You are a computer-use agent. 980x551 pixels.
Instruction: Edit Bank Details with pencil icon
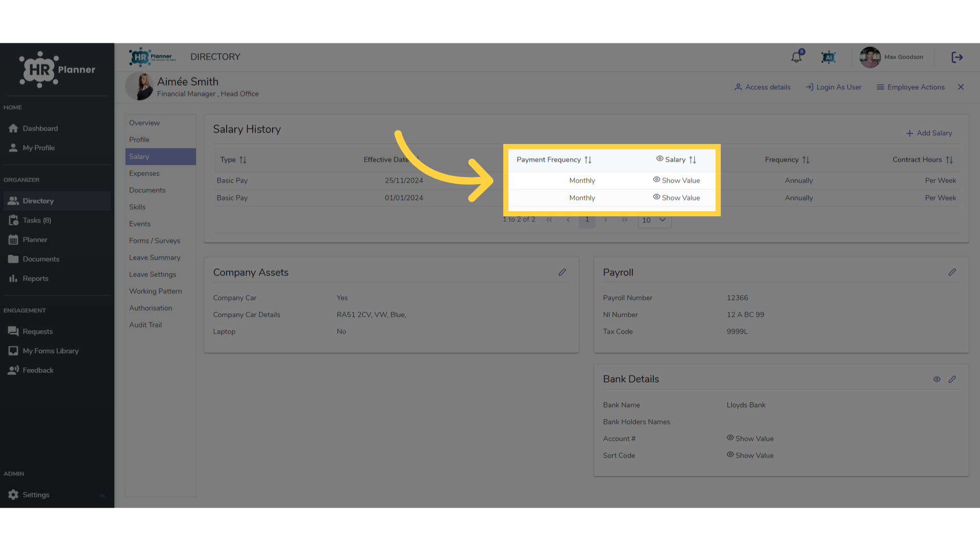952,380
